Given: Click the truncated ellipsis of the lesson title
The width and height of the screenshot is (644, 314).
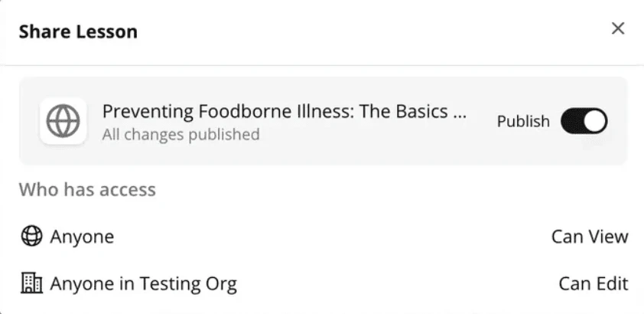Looking at the screenshot, I should (459, 113).
